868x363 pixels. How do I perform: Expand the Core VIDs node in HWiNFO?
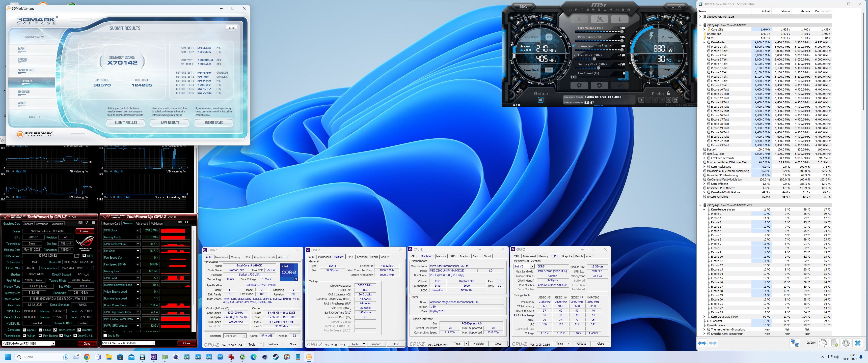[704, 30]
